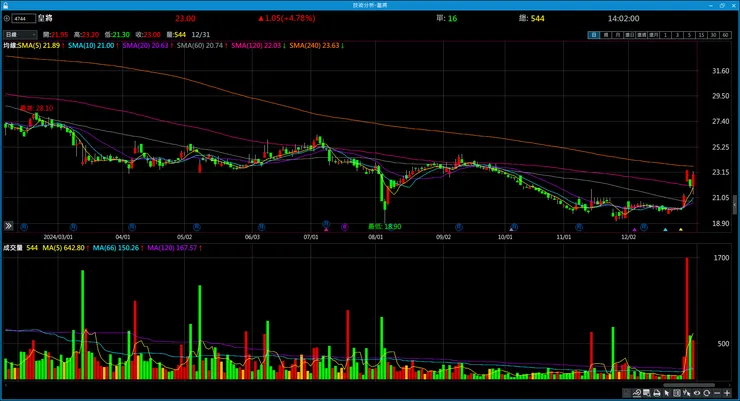This screenshot has height=401, width=740.
Task: Click the vertical splitter handle on right edge
Action: (x=735, y=205)
